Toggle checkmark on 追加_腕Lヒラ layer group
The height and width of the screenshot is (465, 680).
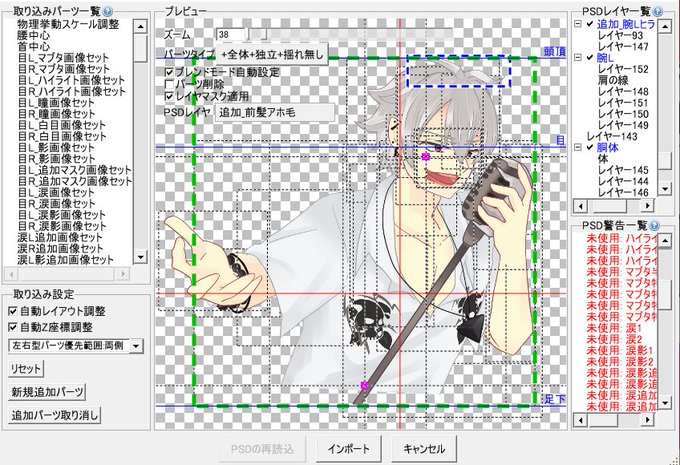click(589, 24)
